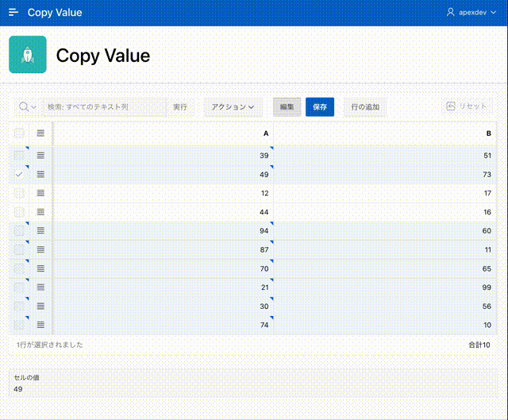Click the search magnifier column selector
Image resolution: width=508 pixels, height=420 pixels.
tap(27, 106)
